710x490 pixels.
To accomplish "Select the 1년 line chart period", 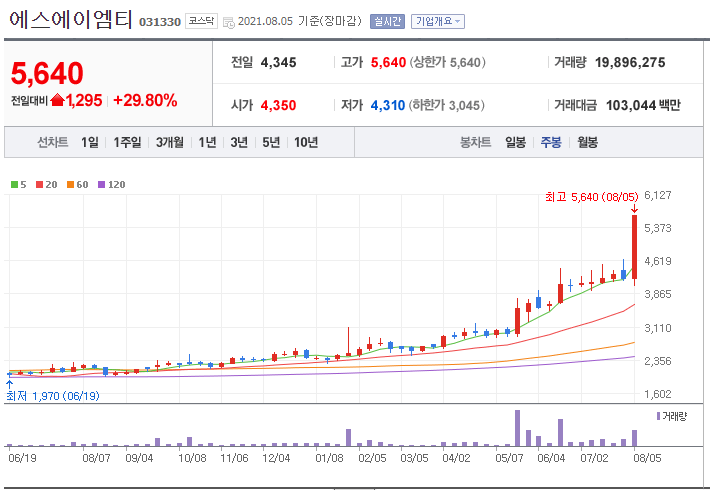I will pyautogui.click(x=207, y=143).
